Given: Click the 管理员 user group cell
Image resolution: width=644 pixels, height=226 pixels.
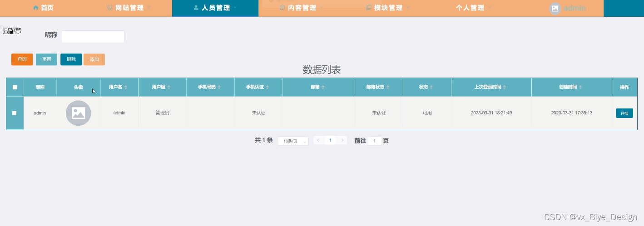Looking at the screenshot, I should click(x=162, y=113).
